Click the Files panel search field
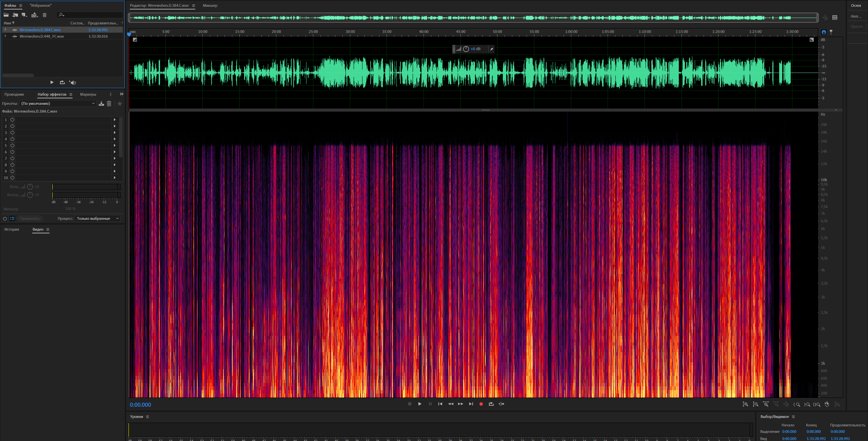This screenshot has width=868, height=441. [92, 15]
